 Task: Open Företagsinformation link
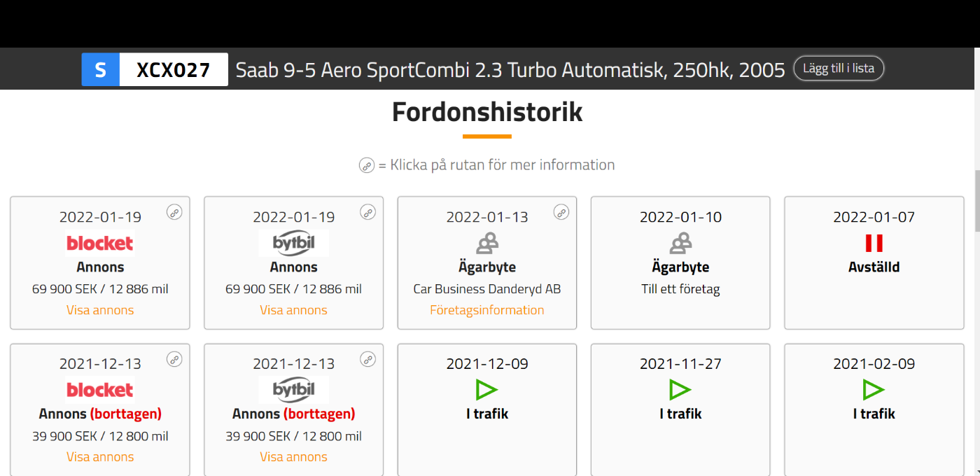[x=487, y=310]
